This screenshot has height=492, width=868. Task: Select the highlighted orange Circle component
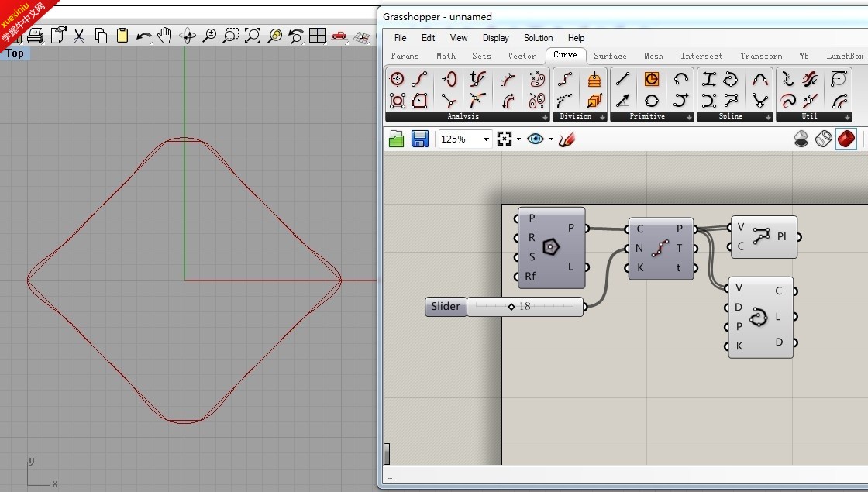[x=652, y=79]
